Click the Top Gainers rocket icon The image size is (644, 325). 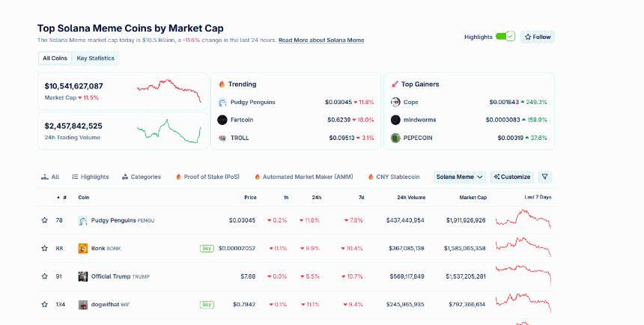(395, 84)
